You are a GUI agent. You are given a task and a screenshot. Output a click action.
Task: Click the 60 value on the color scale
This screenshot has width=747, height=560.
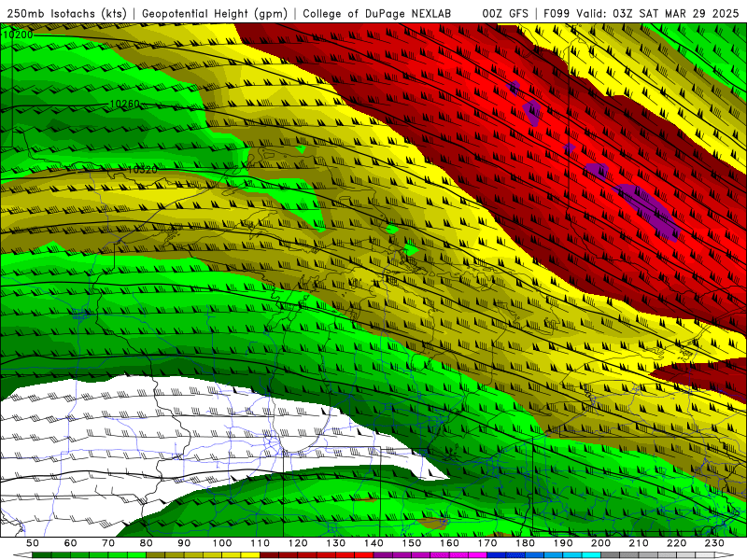[70, 543]
